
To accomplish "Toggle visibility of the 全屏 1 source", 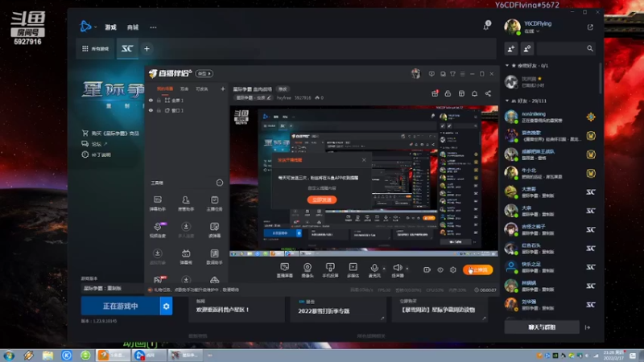I will 151,100.
